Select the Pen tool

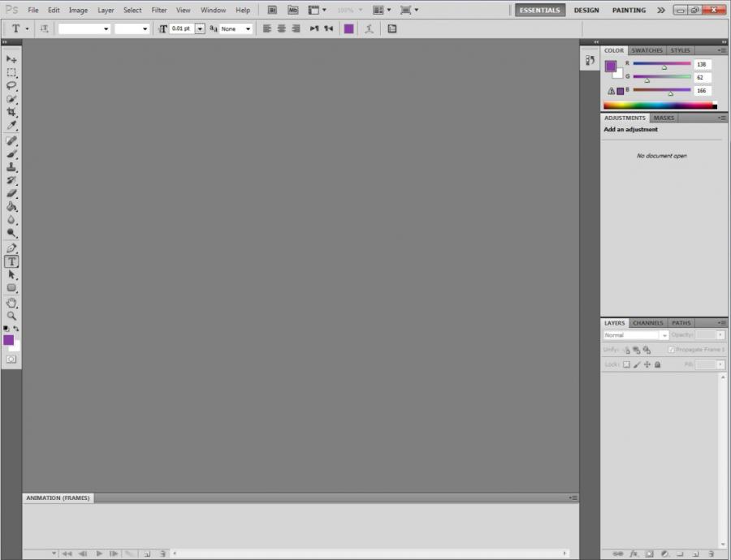[x=11, y=248]
